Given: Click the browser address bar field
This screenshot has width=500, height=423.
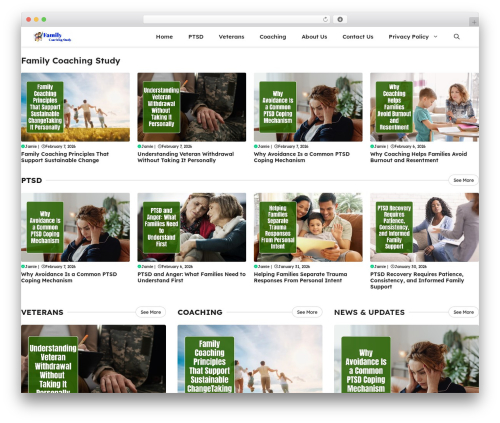Looking at the screenshot, I should coord(236,19).
